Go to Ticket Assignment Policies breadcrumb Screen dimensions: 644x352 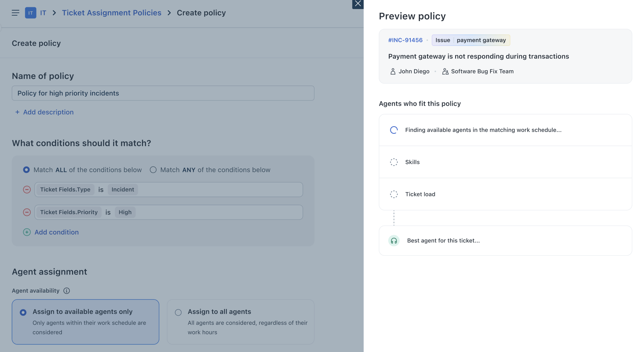pos(112,13)
